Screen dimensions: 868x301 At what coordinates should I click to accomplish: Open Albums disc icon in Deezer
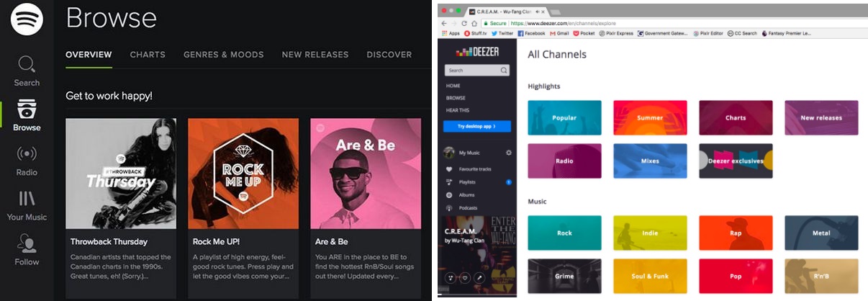(x=449, y=195)
